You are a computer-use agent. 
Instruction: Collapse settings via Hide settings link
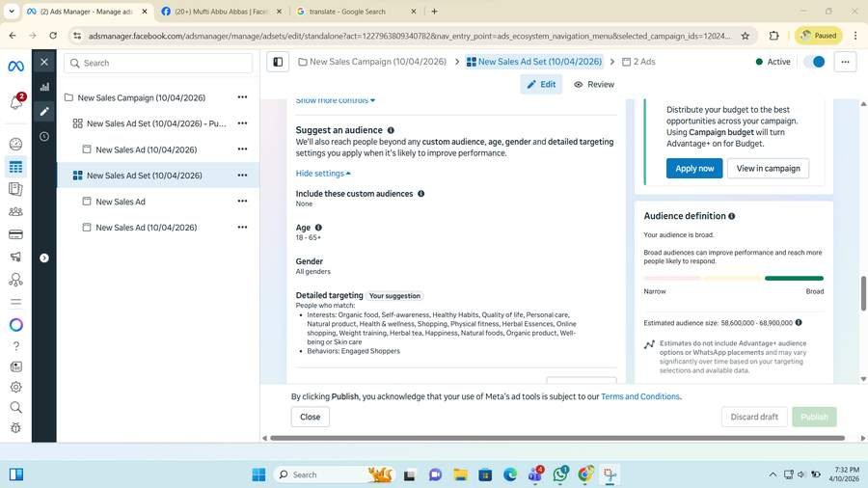(323, 174)
